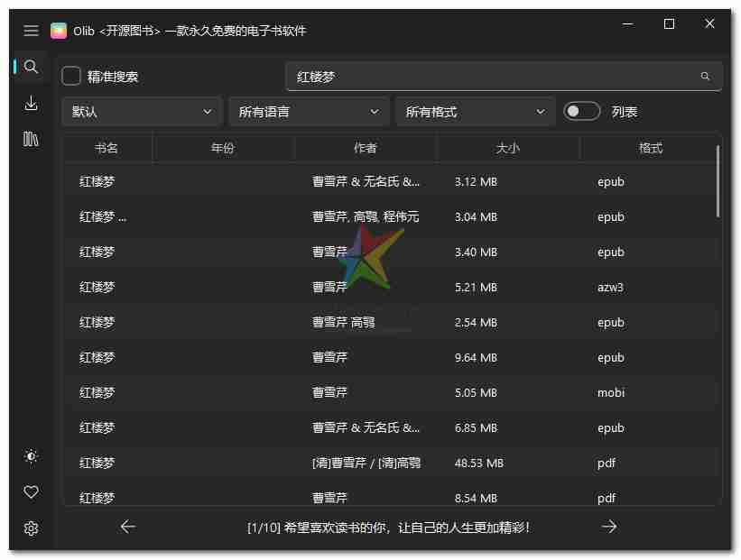This screenshot has height=560, width=741.
Task: Toggle the 列表 view switch
Action: (581, 112)
